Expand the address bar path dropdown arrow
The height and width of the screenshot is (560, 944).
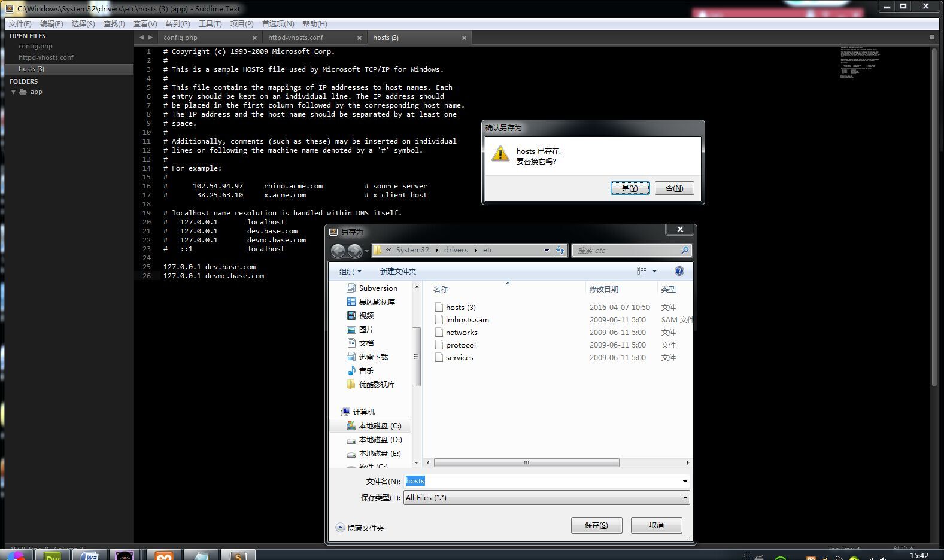547,251
